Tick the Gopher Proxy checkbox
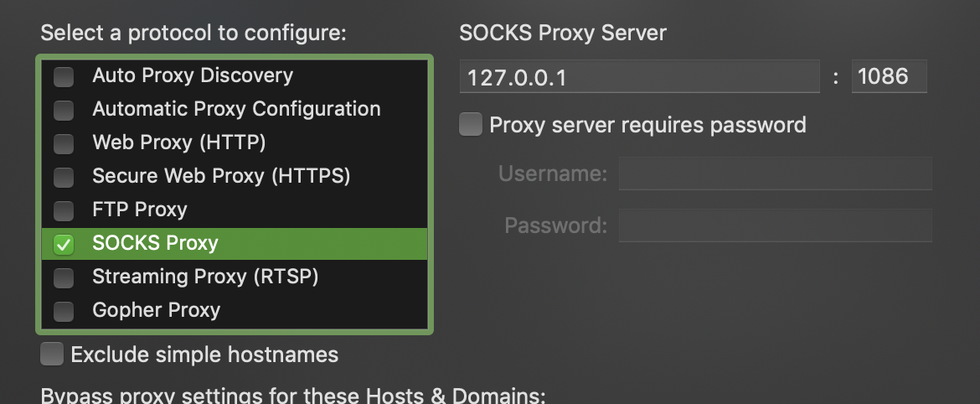980x404 pixels. point(63,311)
